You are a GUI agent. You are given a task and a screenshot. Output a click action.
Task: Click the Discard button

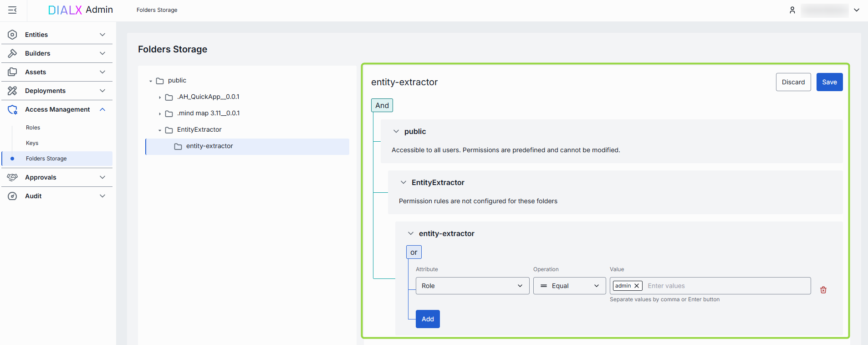pos(793,82)
